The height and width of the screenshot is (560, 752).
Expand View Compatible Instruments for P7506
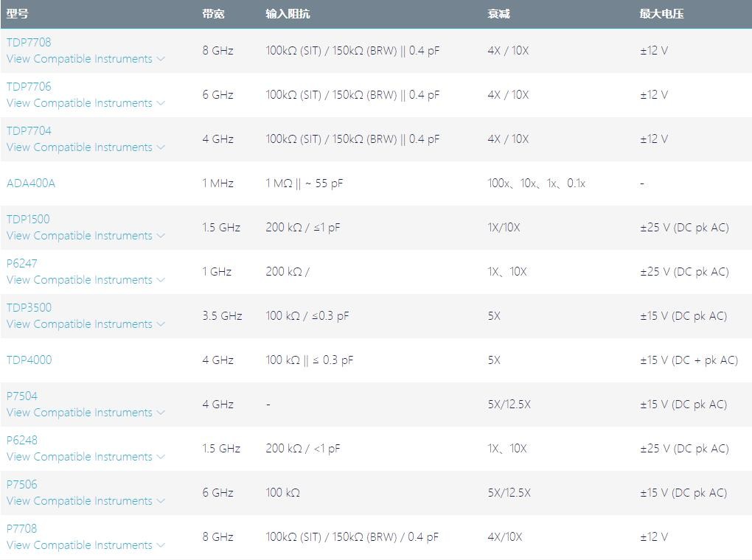86,501
